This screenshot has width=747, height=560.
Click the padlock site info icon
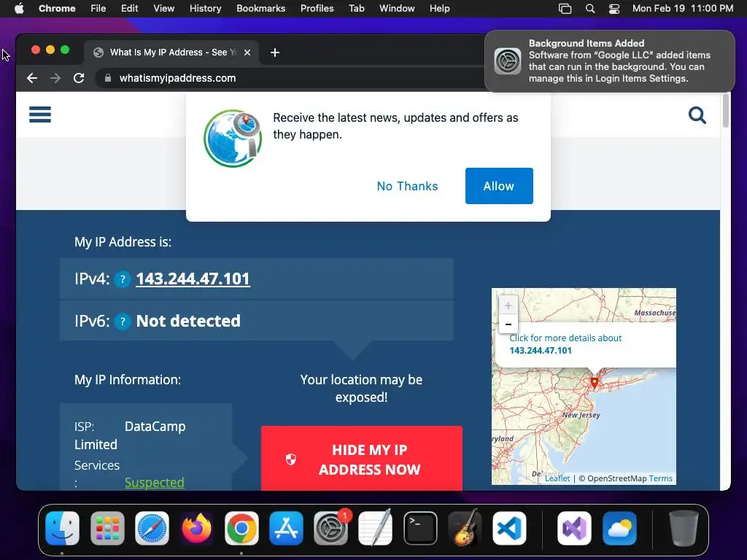point(108,78)
